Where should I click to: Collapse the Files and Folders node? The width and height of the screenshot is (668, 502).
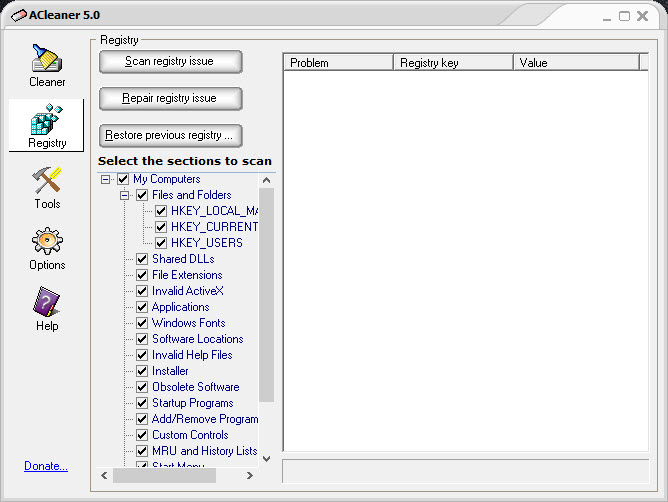point(124,195)
